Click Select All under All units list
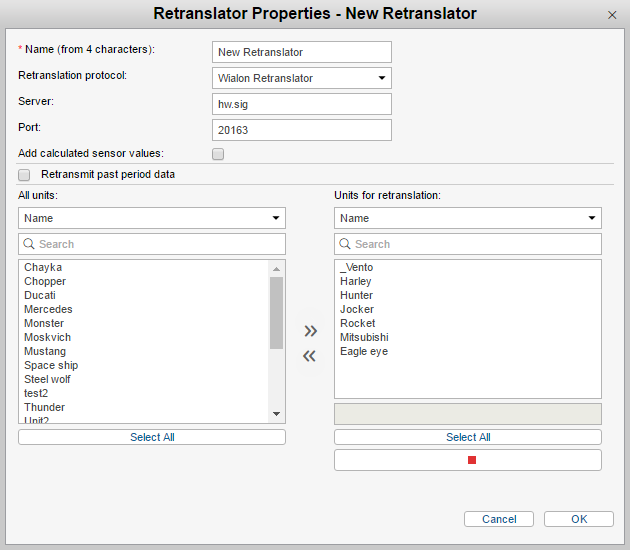This screenshot has height=550, width=630. pos(152,437)
